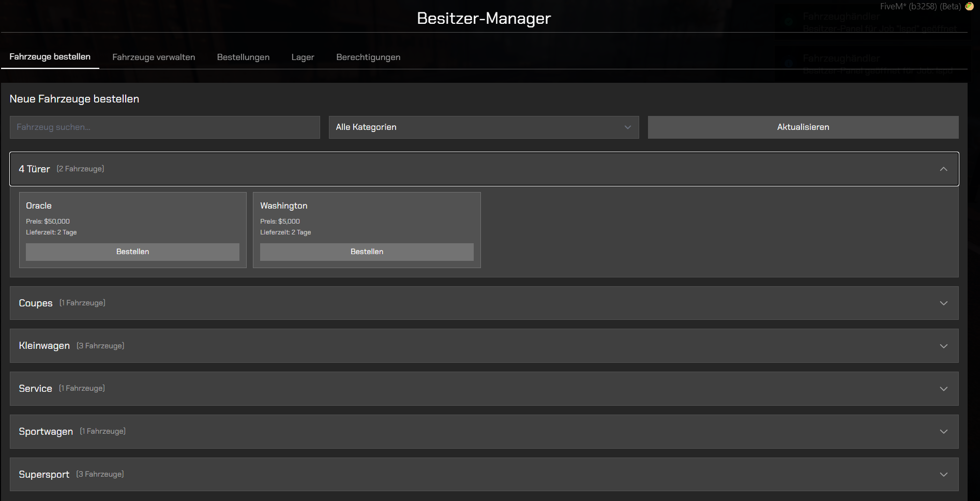Image resolution: width=980 pixels, height=501 pixels.
Task: Select the Oracle vehicle card title
Action: (39, 206)
